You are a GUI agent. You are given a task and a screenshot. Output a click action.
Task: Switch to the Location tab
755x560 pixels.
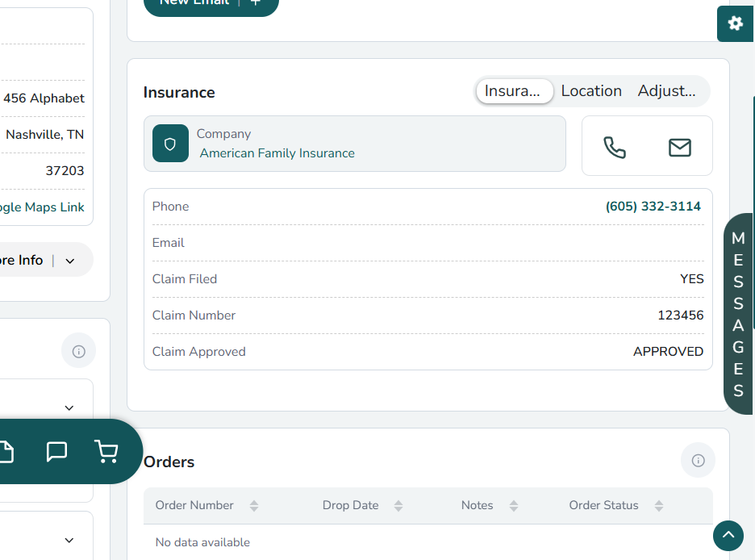tap(591, 91)
